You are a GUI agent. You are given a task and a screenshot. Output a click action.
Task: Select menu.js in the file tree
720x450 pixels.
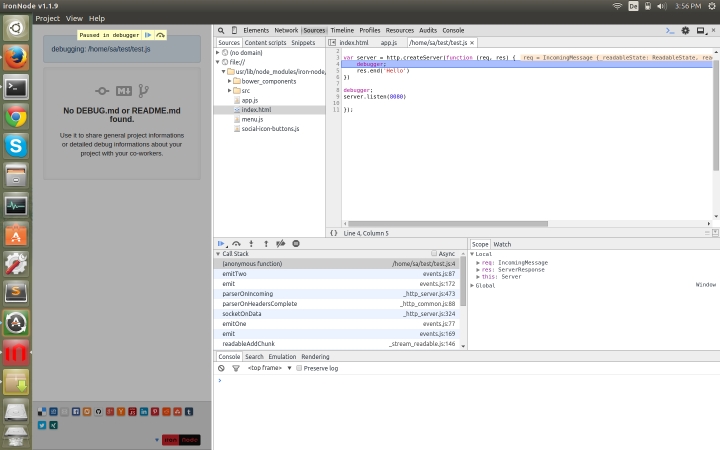click(x=252, y=119)
